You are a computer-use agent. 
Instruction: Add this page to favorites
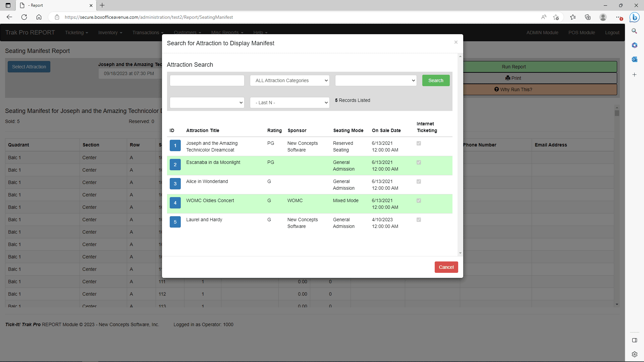click(x=556, y=17)
